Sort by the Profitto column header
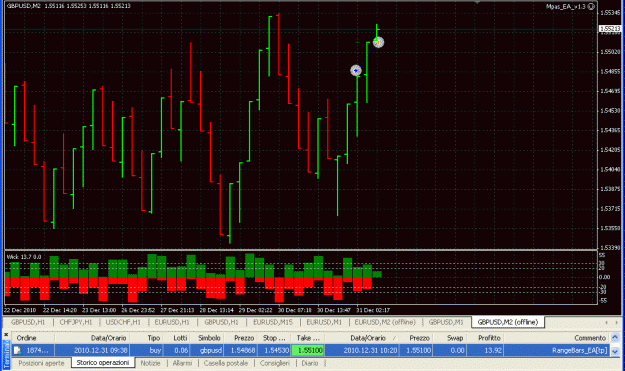The width and height of the screenshot is (625, 371). (x=485, y=338)
